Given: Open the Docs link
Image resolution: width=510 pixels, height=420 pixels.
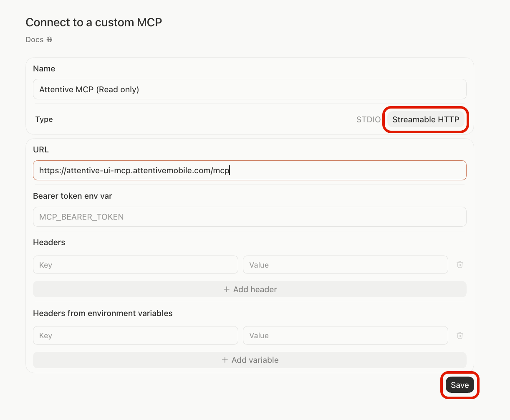Looking at the screenshot, I should click(35, 40).
